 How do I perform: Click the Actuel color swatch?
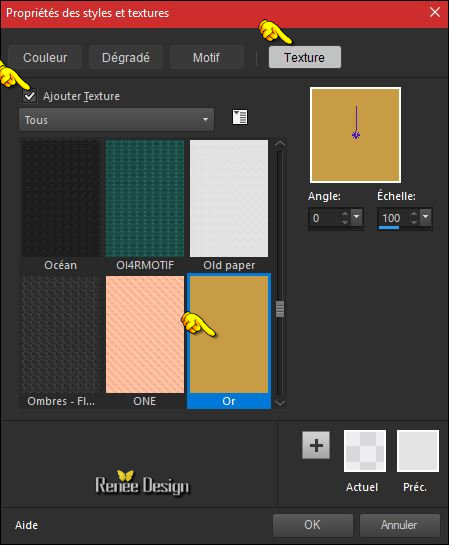(x=365, y=451)
